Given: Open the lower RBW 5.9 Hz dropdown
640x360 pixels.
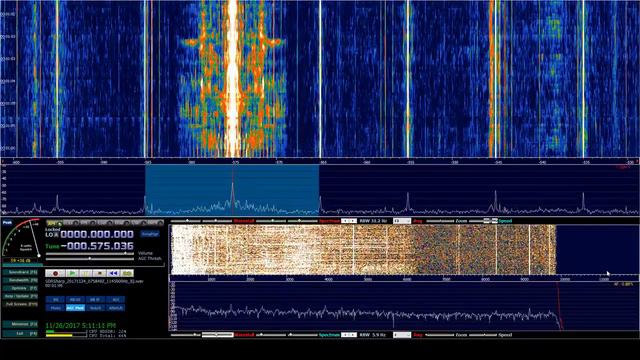Looking at the screenshot, I should (x=402, y=335).
